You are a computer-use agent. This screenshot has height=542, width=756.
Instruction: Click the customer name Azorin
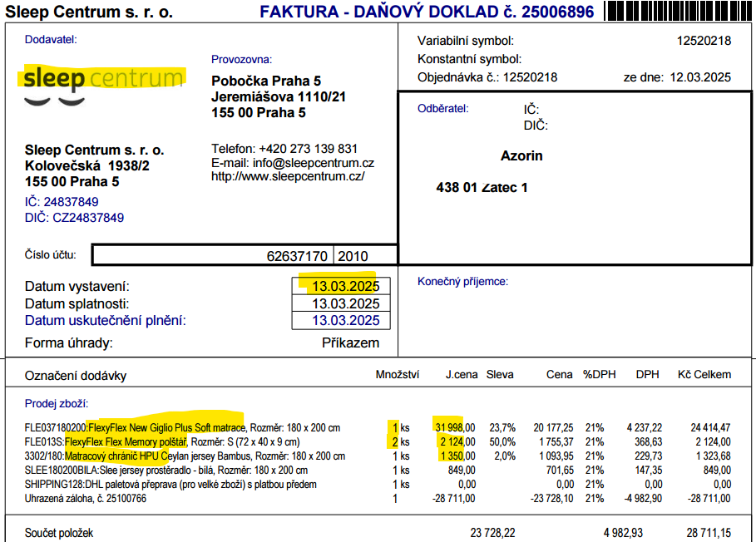pos(521,155)
